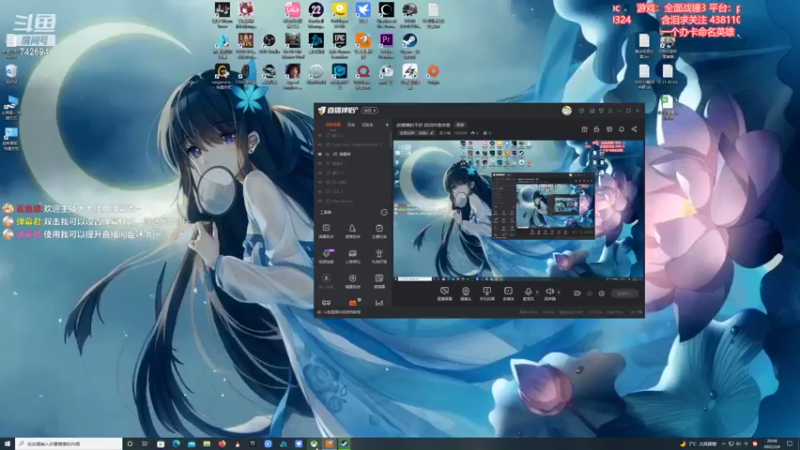Open the bell notifications icon in header

[x=621, y=129]
